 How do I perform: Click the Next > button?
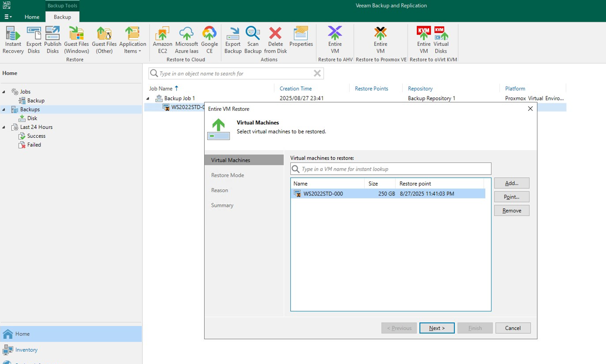437,328
